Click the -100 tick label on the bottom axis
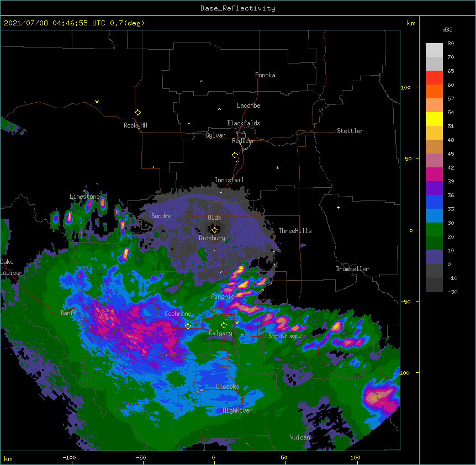 (x=69, y=457)
